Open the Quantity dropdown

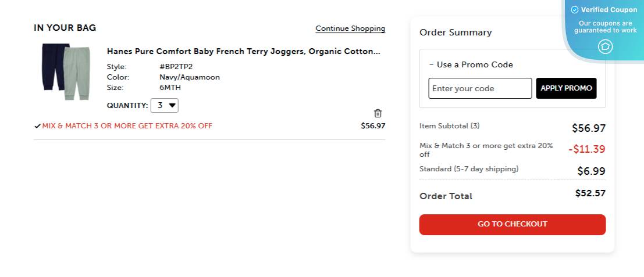click(165, 106)
